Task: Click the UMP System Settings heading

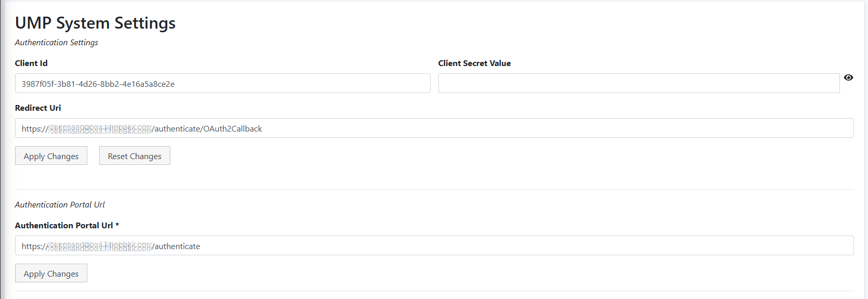Action: 95,23
